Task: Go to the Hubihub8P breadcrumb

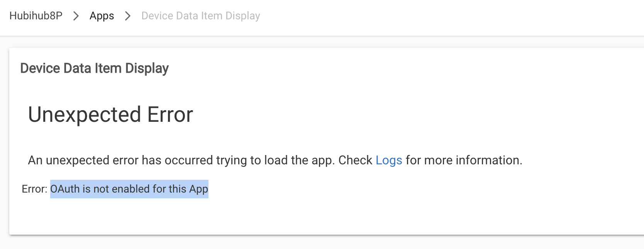Action: click(36, 16)
